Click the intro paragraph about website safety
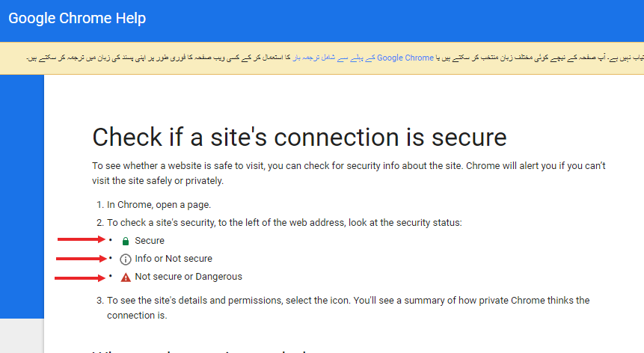This screenshot has width=644, height=353. (349, 174)
